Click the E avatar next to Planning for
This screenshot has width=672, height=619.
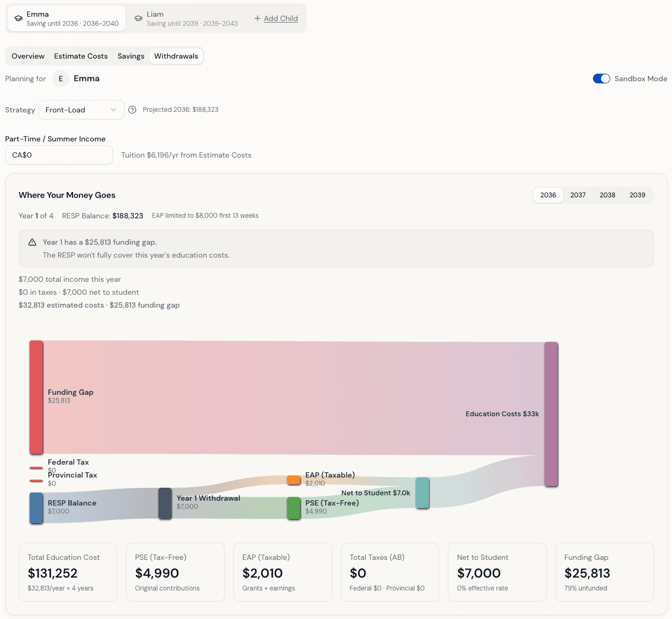pos(60,79)
